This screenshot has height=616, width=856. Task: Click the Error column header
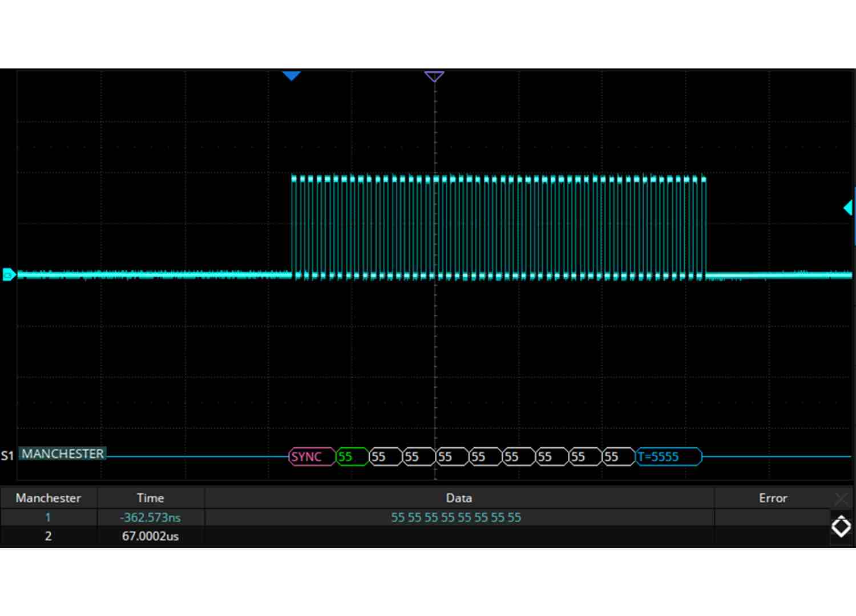click(x=773, y=498)
